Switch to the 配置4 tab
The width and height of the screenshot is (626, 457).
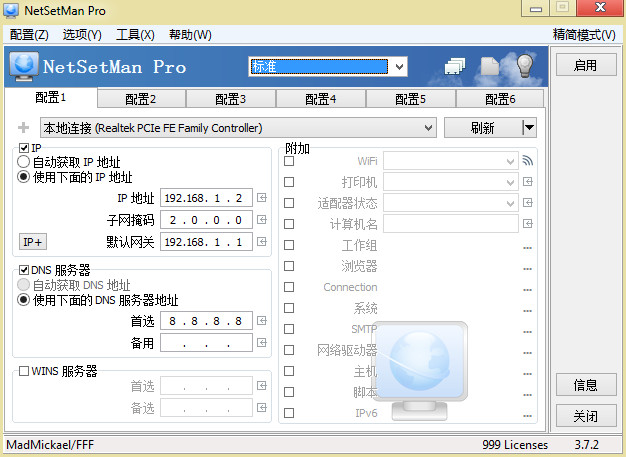[x=321, y=99]
